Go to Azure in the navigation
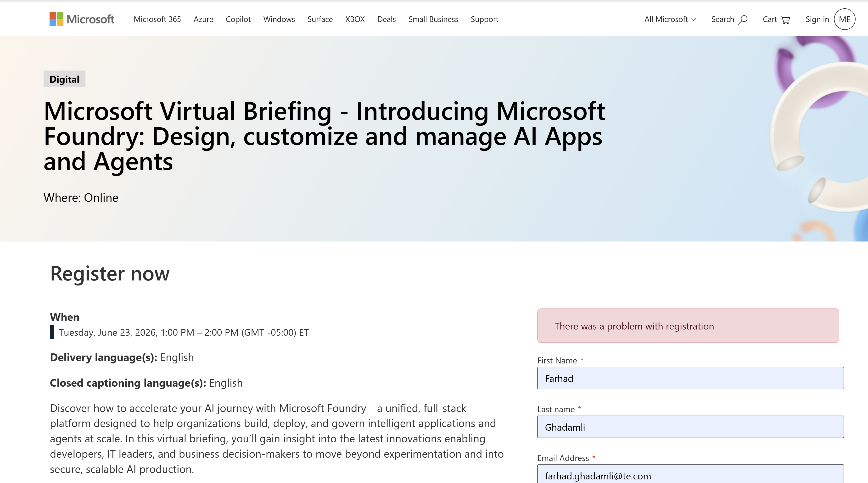 tap(203, 19)
